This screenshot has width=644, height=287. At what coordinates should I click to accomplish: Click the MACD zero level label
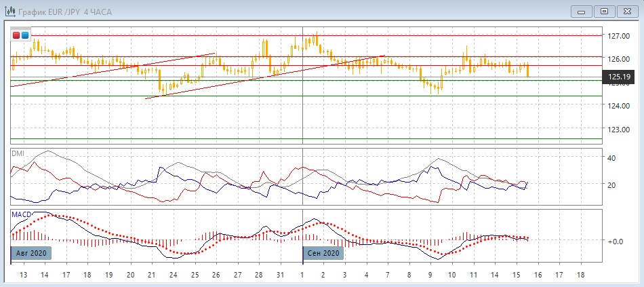pos(615,241)
